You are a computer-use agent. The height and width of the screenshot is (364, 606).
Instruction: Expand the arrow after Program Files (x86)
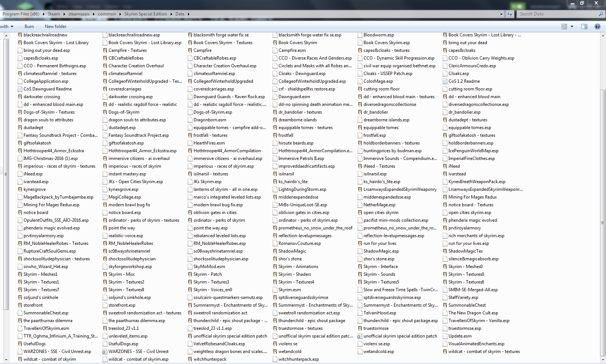pos(43,14)
